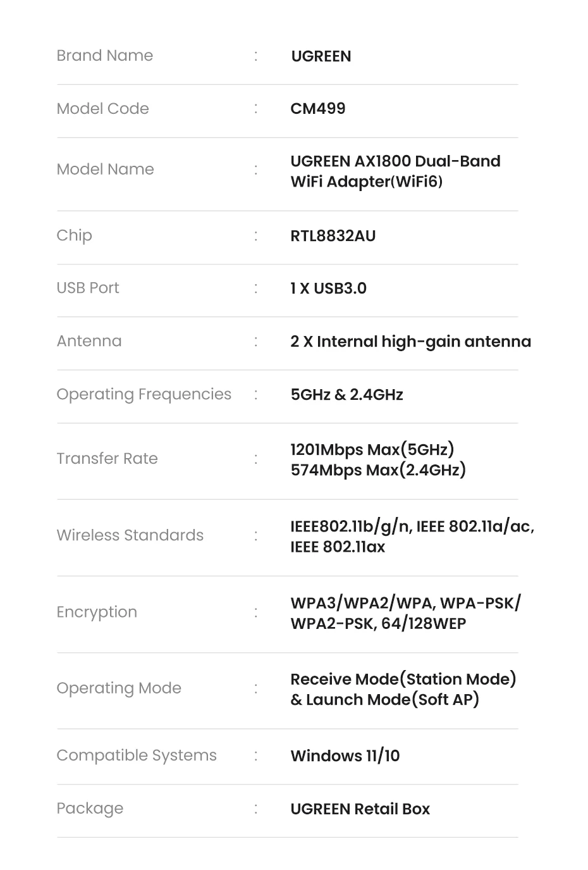Viewport: 588px width, 870px height.
Task: Select the RTL8832AU chip value
Action: click(x=333, y=236)
